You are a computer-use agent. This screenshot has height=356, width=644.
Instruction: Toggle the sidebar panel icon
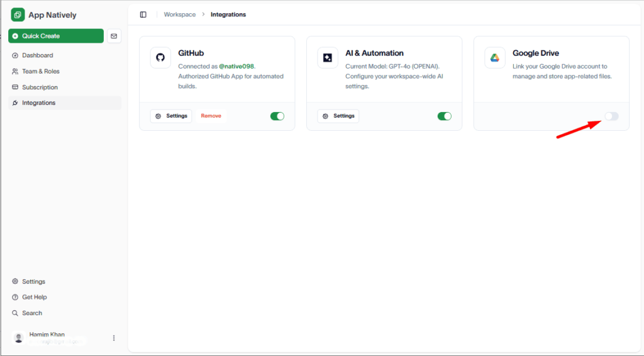(143, 14)
